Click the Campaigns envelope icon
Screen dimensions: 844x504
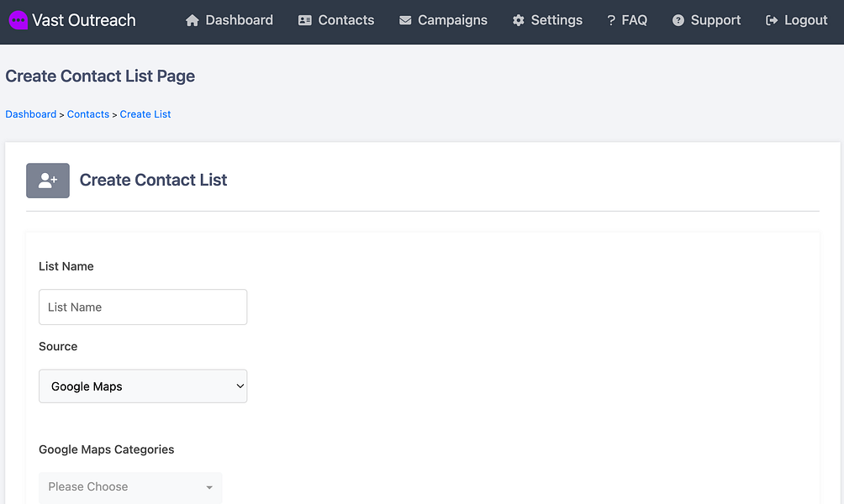[x=405, y=20]
